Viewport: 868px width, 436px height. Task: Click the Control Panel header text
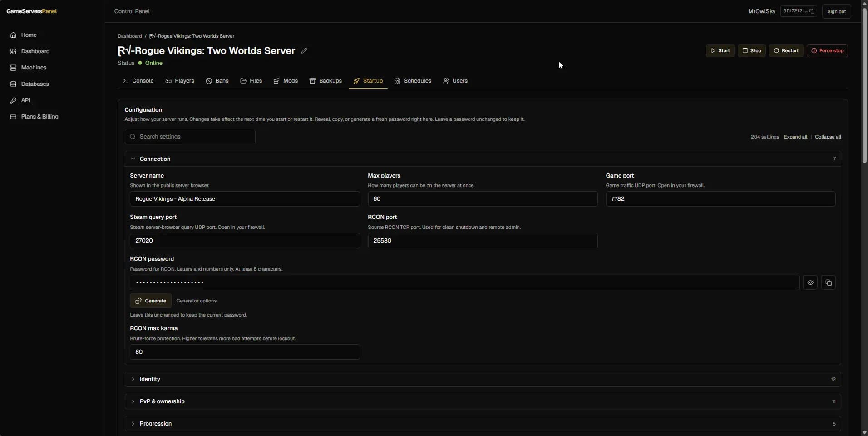click(x=132, y=11)
